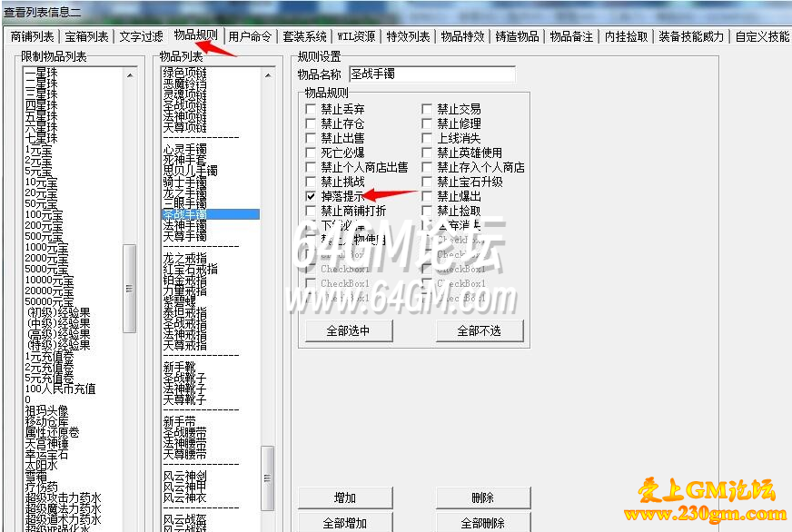This screenshot has height=532, width=792.
Task: Select the 文字过滤 tab
Action: pyautogui.click(x=141, y=36)
